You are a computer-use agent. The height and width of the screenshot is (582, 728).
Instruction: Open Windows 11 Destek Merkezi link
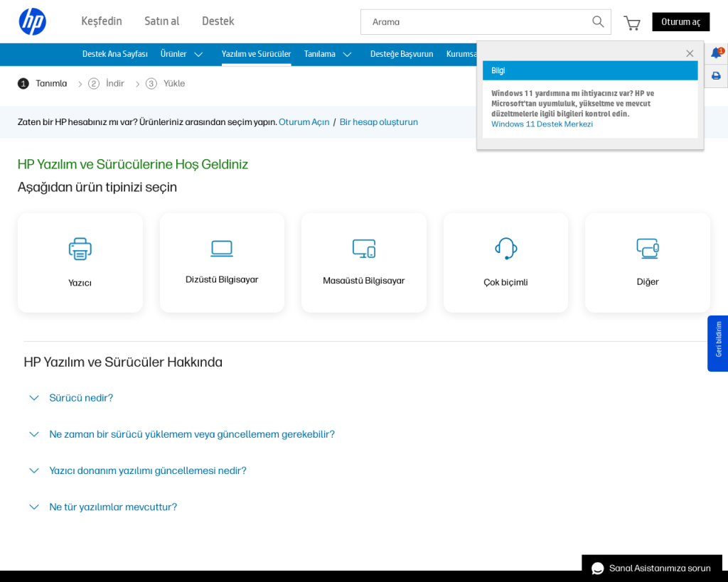click(x=542, y=124)
